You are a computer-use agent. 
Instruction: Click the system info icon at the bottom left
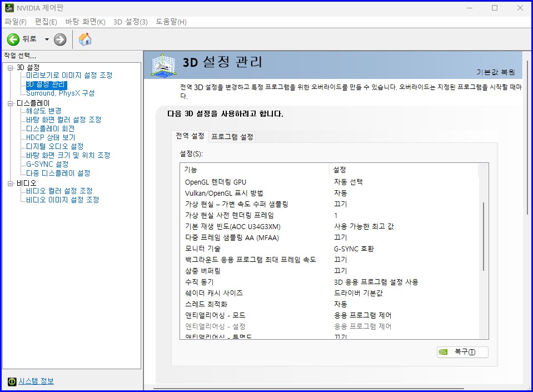[12, 381]
